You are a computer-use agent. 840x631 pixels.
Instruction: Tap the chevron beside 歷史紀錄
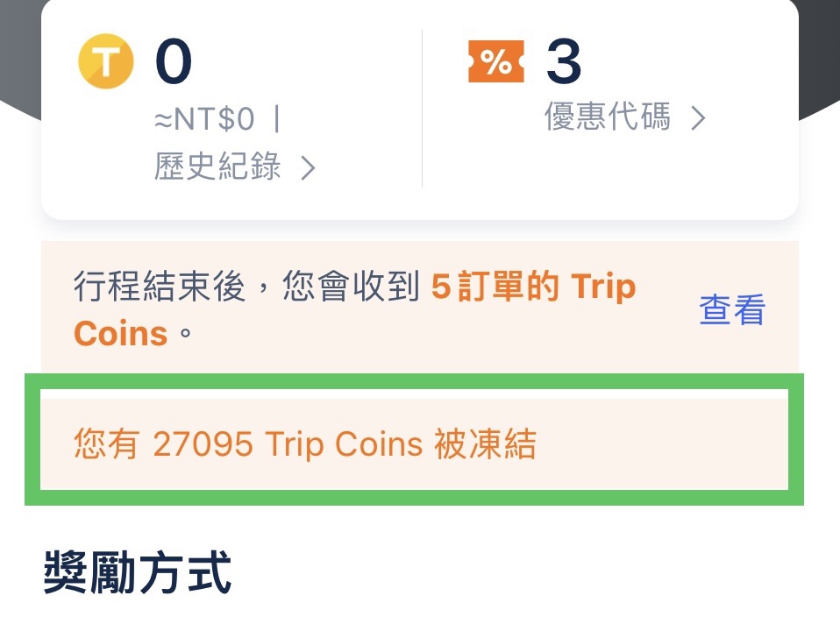(308, 167)
